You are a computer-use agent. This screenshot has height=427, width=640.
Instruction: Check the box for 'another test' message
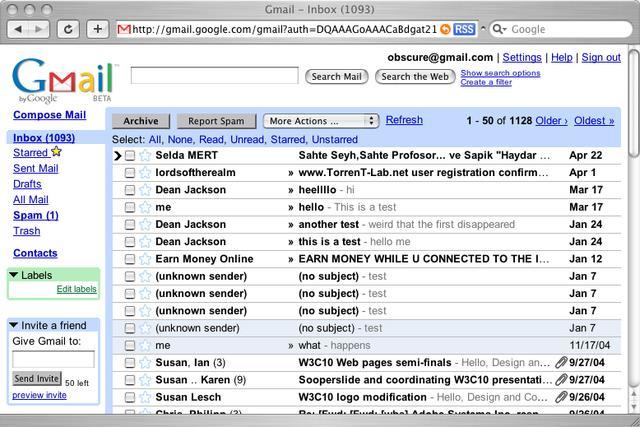[130, 225]
